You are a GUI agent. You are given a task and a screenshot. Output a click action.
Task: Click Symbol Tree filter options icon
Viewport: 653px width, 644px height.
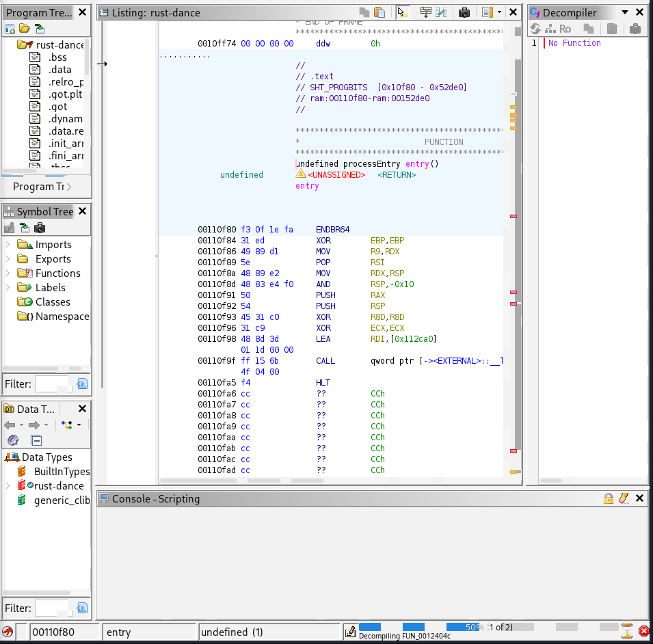pos(83,384)
